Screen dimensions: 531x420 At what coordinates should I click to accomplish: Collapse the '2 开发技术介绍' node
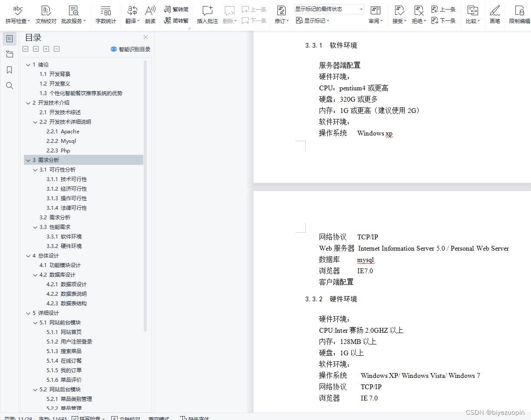click(x=28, y=103)
